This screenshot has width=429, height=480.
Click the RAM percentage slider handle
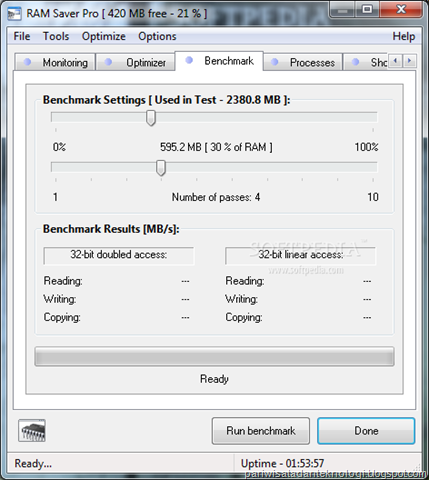pyautogui.click(x=151, y=118)
